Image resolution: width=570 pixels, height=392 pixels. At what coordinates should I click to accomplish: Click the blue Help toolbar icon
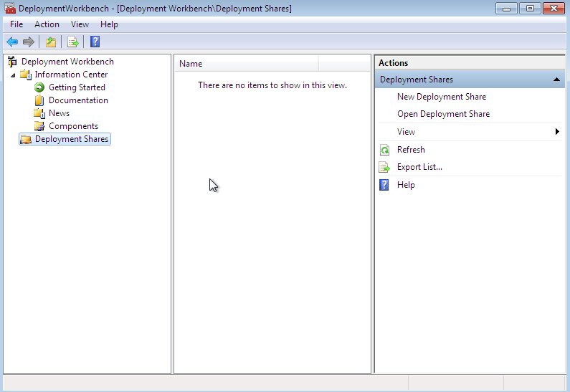click(x=95, y=42)
